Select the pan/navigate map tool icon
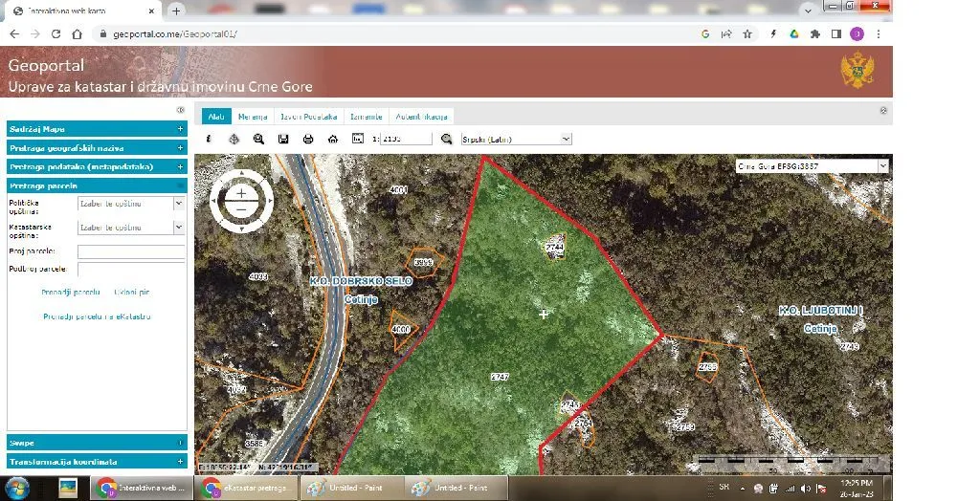 click(x=234, y=139)
